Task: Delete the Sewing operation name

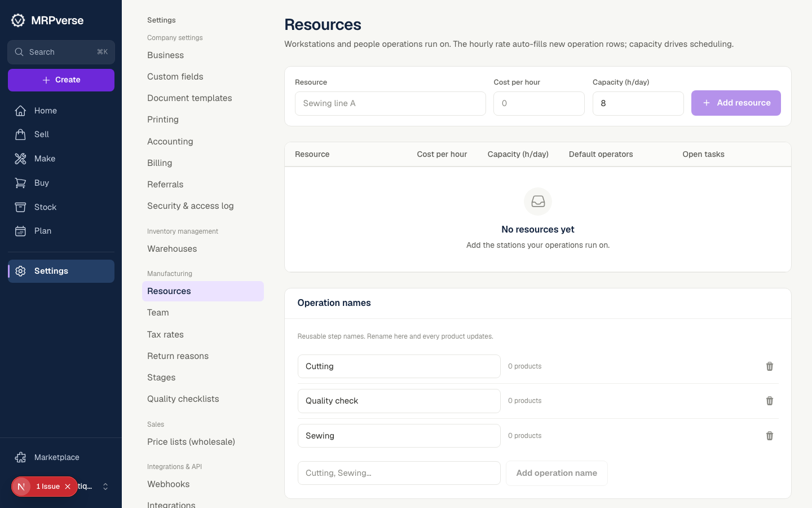Action: (x=770, y=436)
